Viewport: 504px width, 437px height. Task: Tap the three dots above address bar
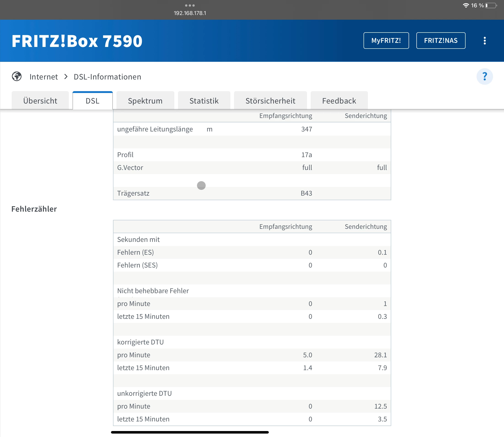190,5
